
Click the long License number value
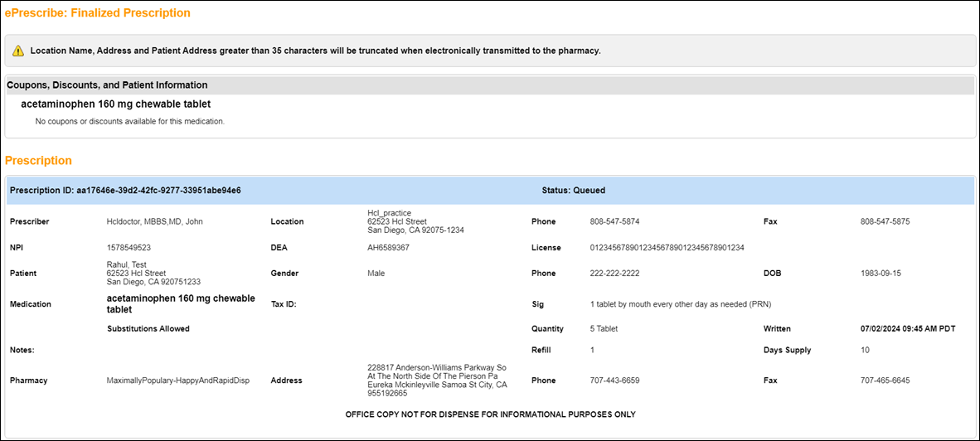(x=667, y=248)
